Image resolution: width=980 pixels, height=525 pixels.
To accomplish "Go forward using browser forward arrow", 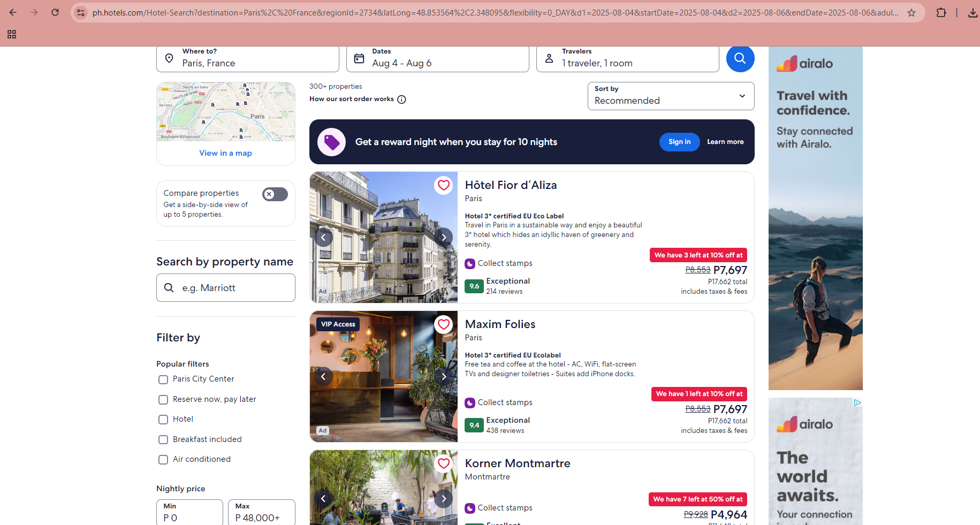I will pos(34,12).
